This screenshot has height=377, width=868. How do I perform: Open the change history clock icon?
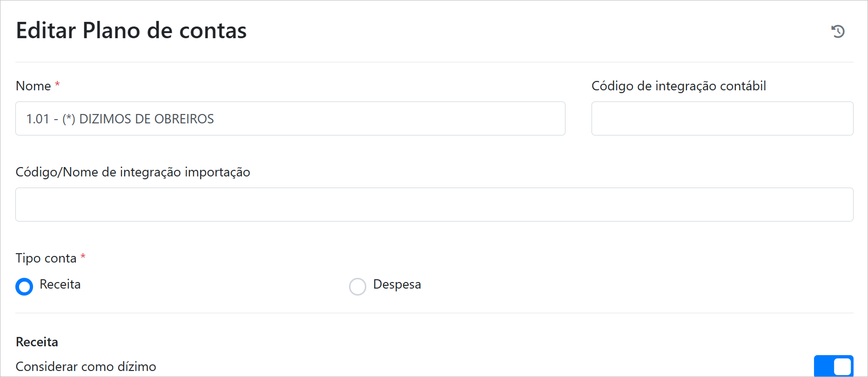tap(838, 31)
